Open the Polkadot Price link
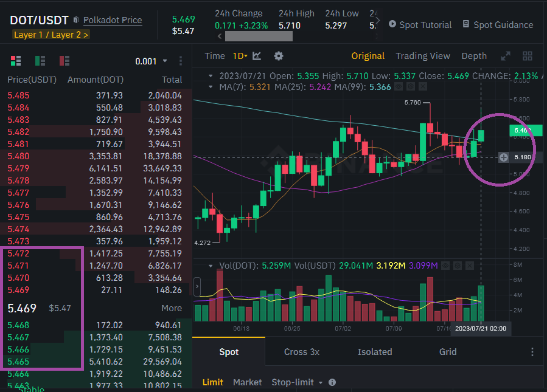The height and width of the screenshot is (392, 547). (113, 20)
